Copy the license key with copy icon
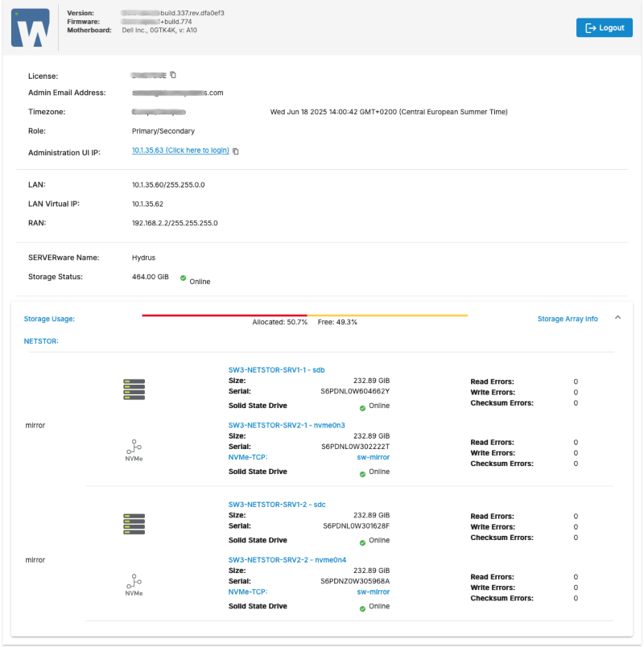The height and width of the screenshot is (647, 644). [173, 75]
